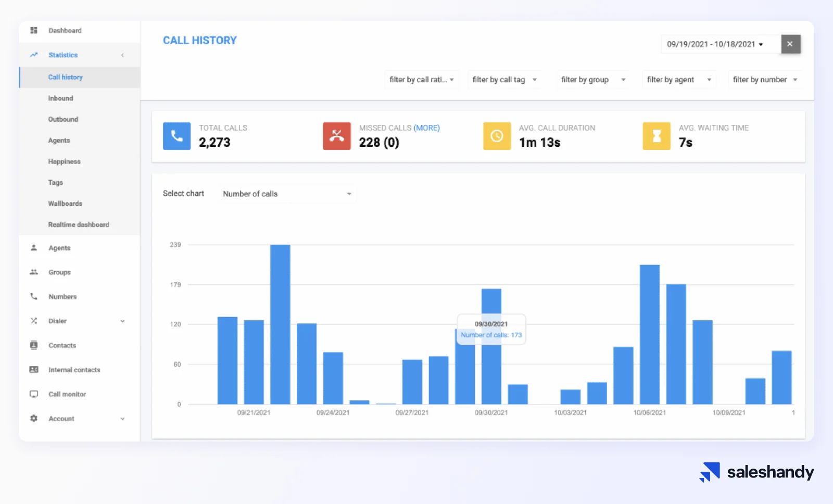Open Outbound statistics
Viewport: 833px width, 504px height.
click(x=63, y=119)
